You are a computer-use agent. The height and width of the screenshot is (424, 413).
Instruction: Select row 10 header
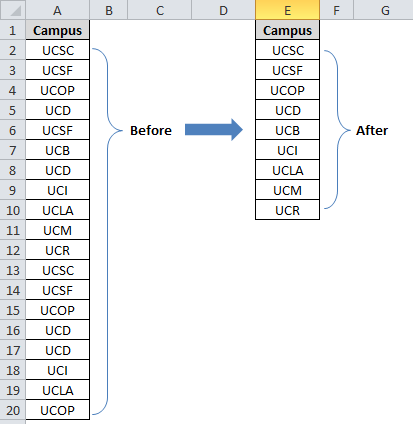click(x=13, y=210)
